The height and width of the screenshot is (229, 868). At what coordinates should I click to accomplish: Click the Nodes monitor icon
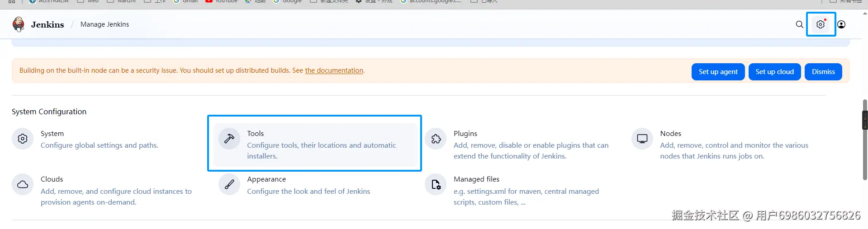[x=642, y=139]
